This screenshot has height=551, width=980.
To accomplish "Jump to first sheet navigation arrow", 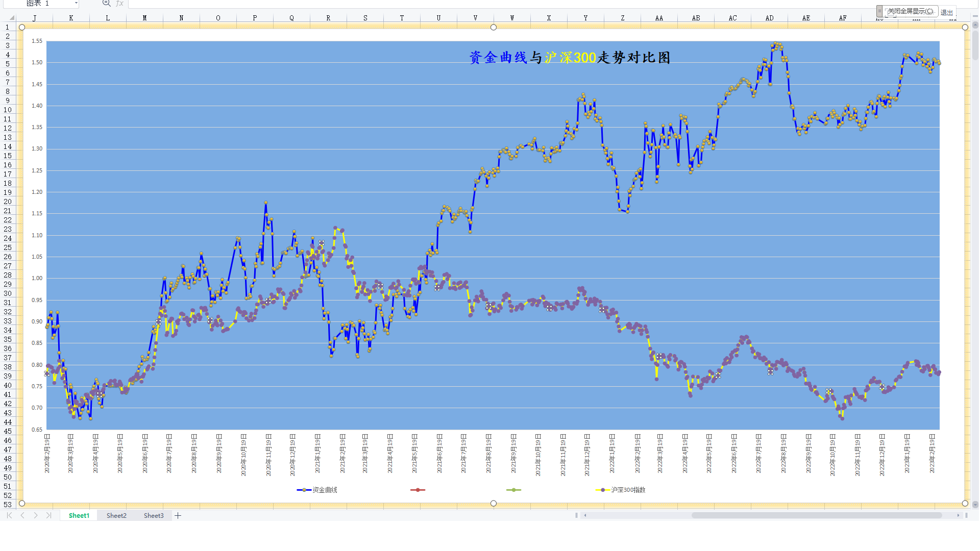I will click(10, 516).
